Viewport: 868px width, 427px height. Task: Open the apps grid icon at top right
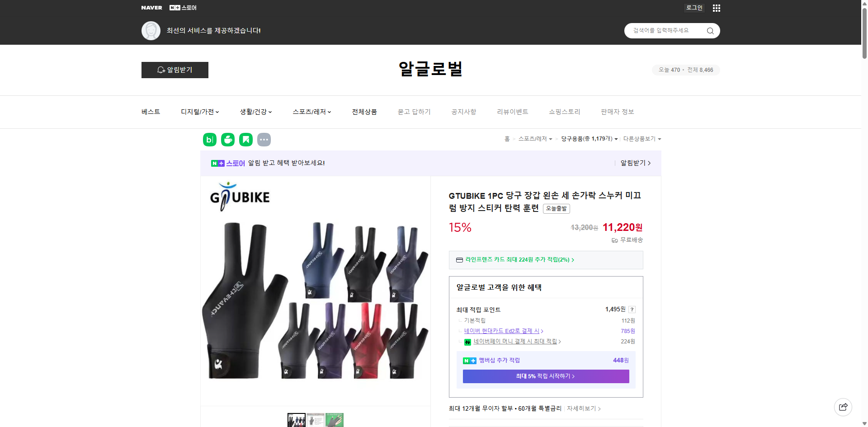[x=716, y=8]
